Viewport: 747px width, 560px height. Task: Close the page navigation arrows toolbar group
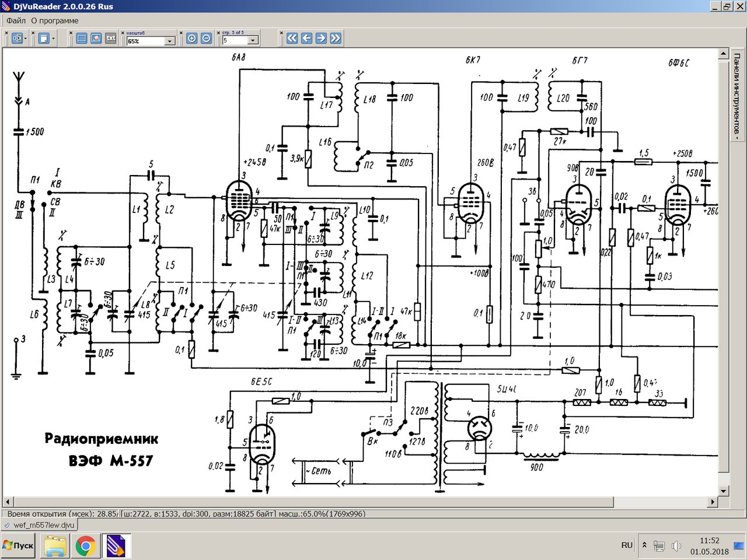281,33
